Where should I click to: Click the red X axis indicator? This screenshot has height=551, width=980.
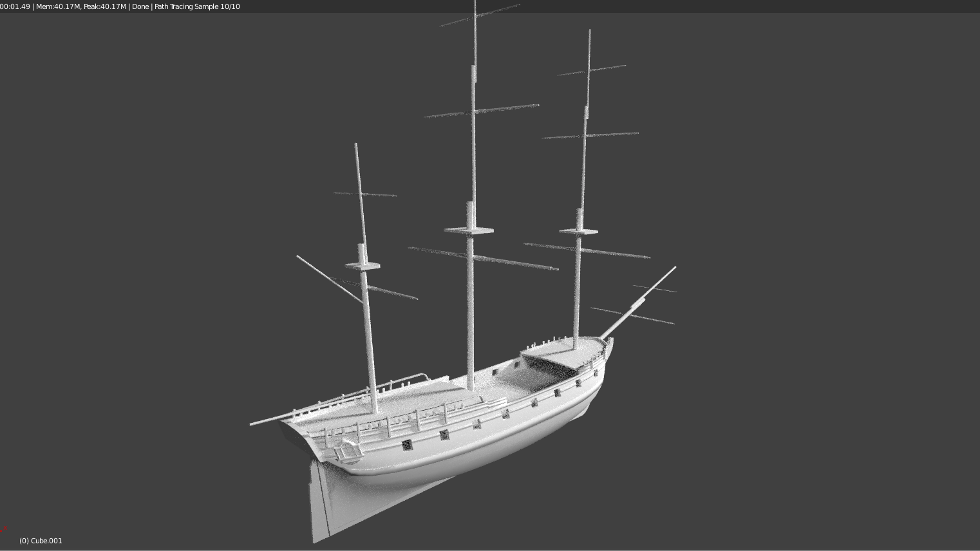[3, 530]
